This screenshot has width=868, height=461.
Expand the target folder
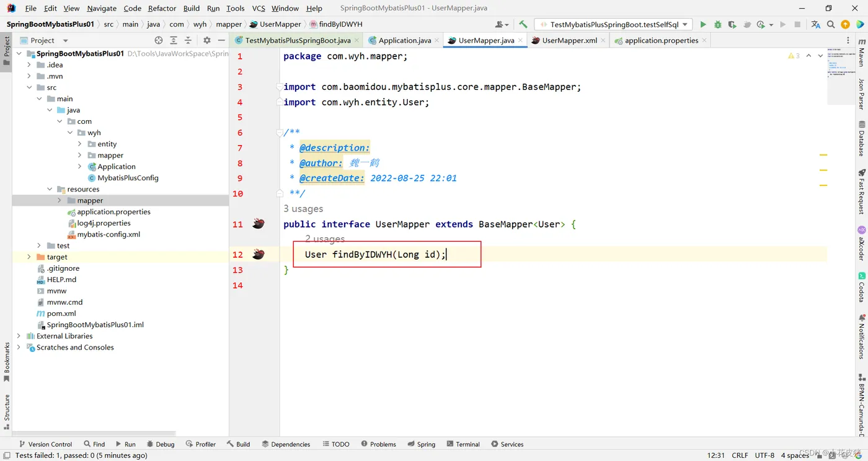29,257
